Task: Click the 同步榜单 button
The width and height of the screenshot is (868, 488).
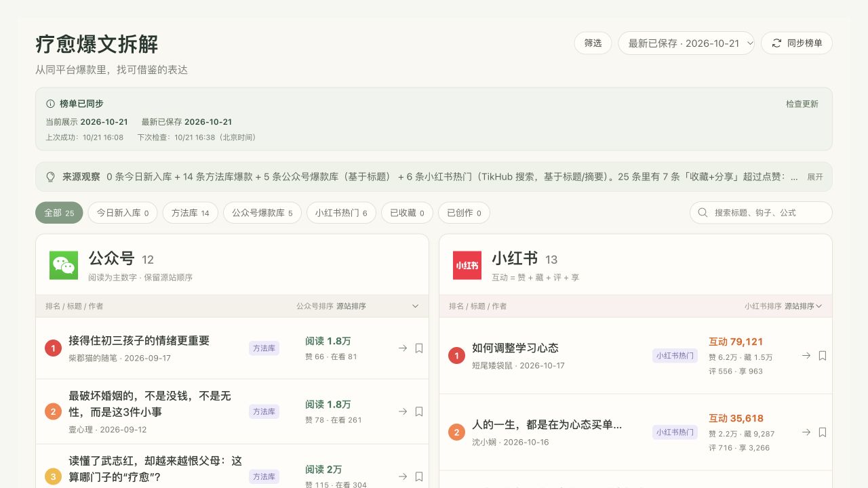Action: tap(797, 43)
